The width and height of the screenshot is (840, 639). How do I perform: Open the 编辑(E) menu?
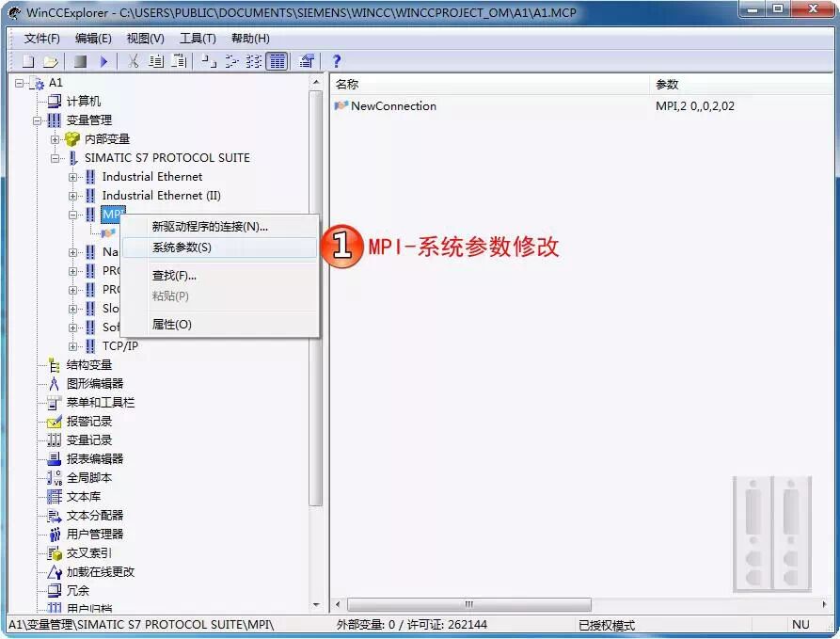click(93, 38)
